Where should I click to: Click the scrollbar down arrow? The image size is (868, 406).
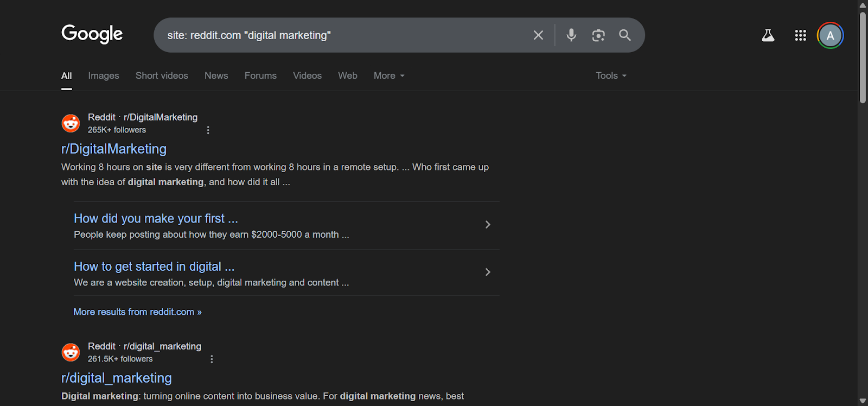pyautogui.click(x=863, y=401)
